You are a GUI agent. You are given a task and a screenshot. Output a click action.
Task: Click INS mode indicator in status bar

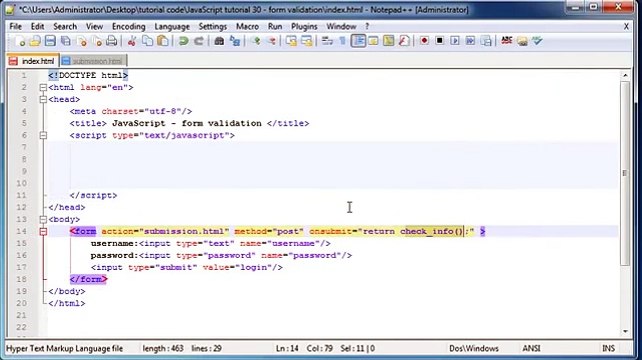click(x=608, y=349)
